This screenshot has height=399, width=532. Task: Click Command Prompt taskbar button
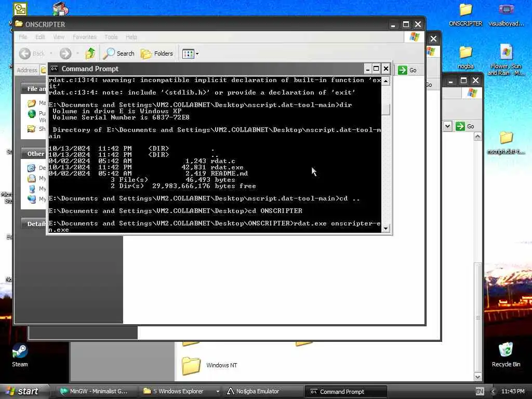click(345, 392)
